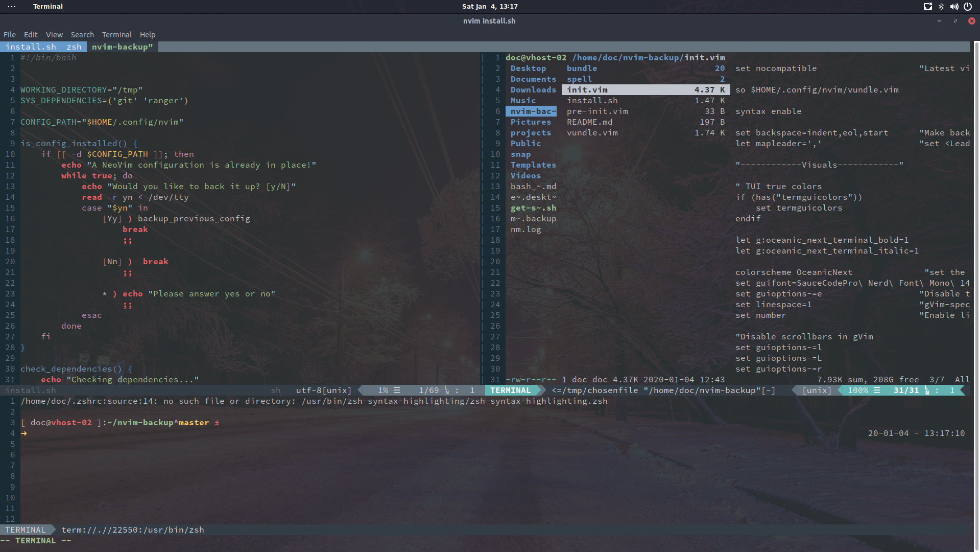Click the volume icon in system tray

[x=954, y=7]
